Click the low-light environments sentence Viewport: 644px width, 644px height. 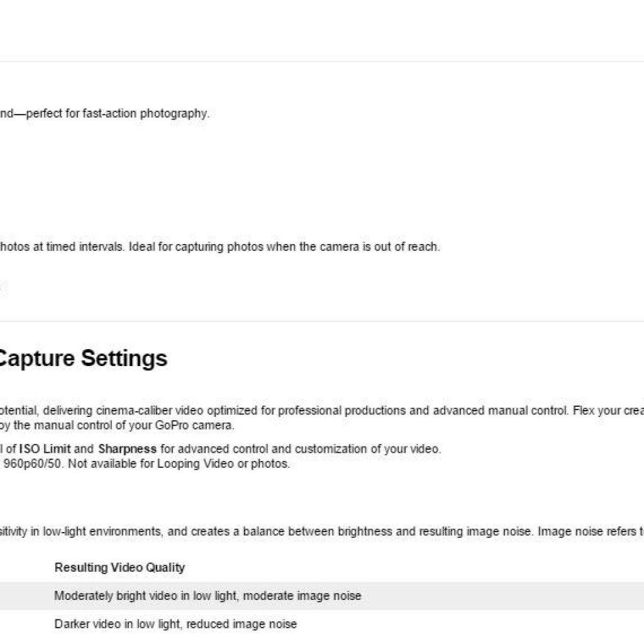coord(322,531)
